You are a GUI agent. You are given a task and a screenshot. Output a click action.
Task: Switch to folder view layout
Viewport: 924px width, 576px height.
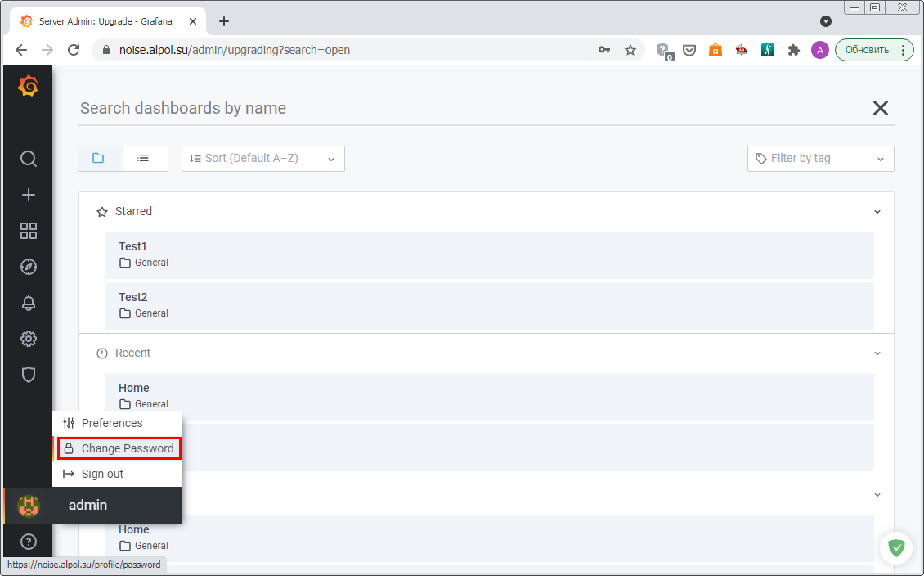[x=100, y=158]
